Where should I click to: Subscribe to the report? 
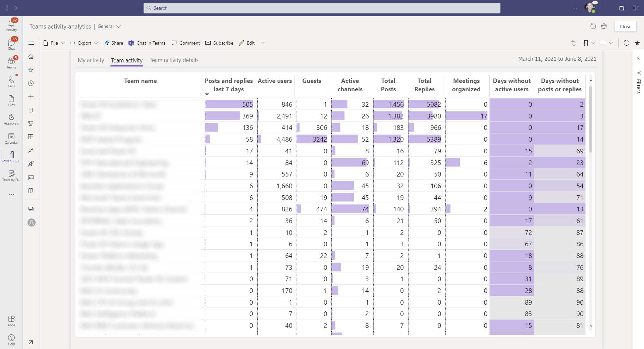[219, 43]
